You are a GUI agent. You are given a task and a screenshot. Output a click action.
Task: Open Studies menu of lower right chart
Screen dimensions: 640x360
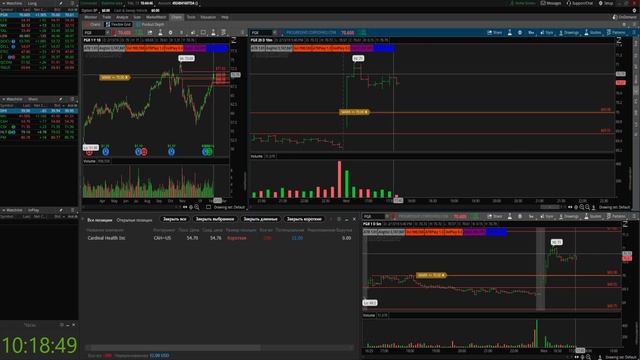click(x=593, y=216)
